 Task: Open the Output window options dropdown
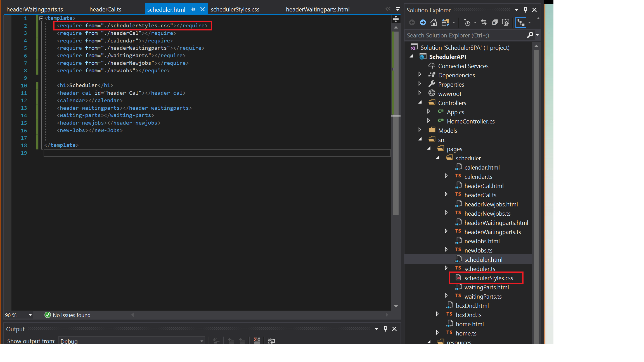pyautogui.click(x=377, y=329)
